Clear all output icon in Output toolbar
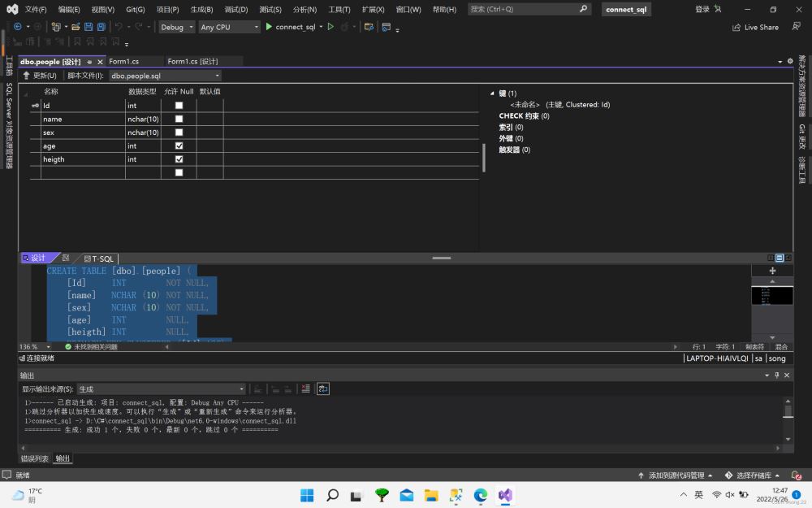 [x=305, y=389]
